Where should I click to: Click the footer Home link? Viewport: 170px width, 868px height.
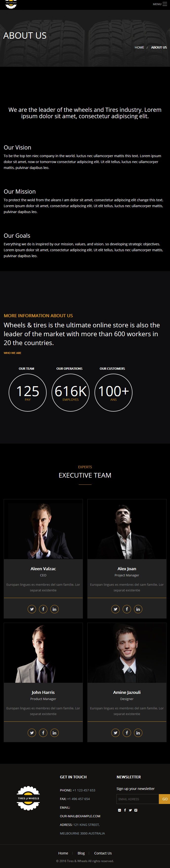(63, 853)
